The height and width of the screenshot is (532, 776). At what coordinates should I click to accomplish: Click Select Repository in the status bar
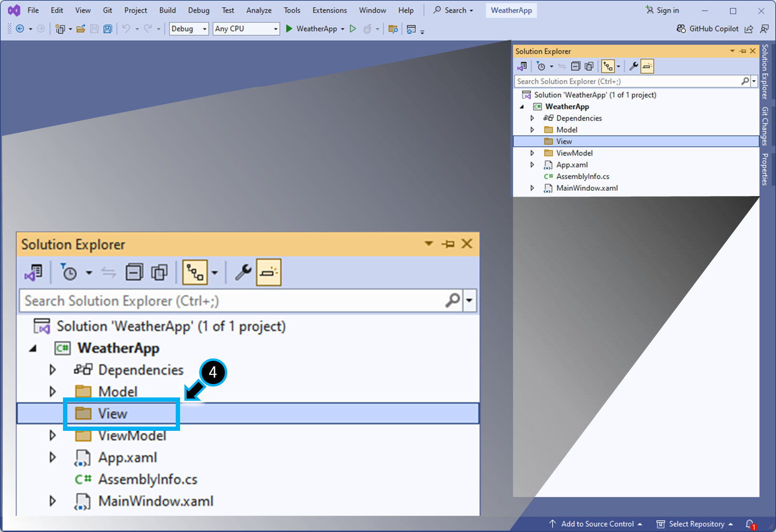695,524
